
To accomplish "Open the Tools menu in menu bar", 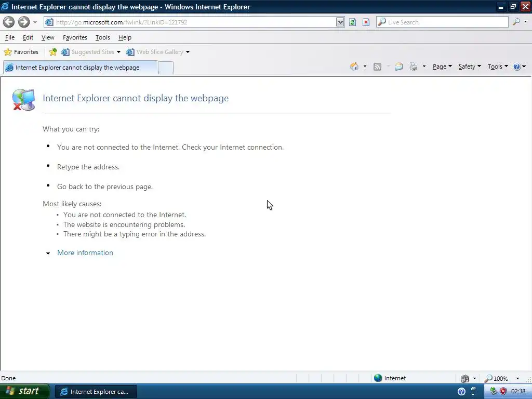I will [x=102, y=37].
